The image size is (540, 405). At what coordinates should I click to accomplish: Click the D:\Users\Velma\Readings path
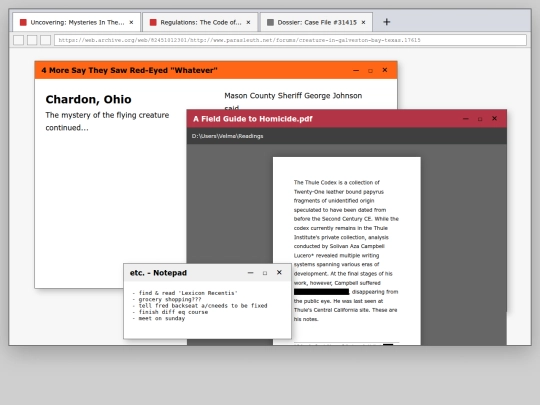(227, 136)
